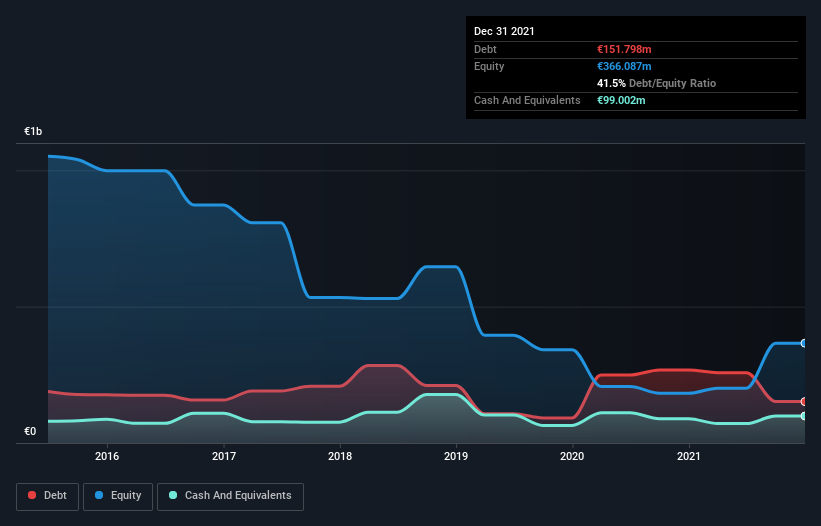Screen dimensions: 821x526
Task: Click the Cash value €99.002m
Action: click(621, 100)
